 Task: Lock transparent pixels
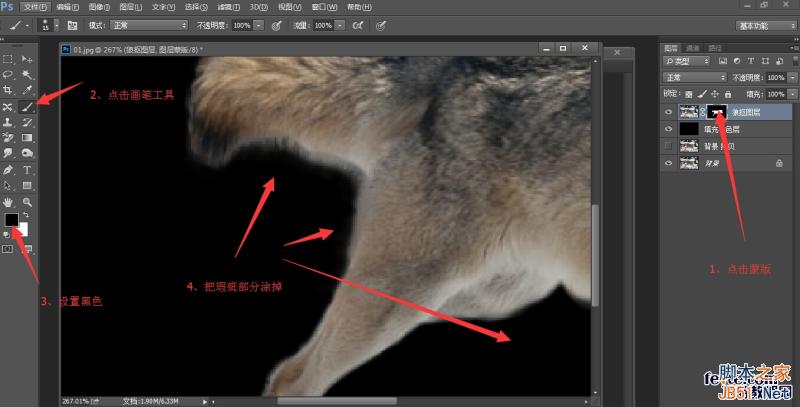coord(689,94)
